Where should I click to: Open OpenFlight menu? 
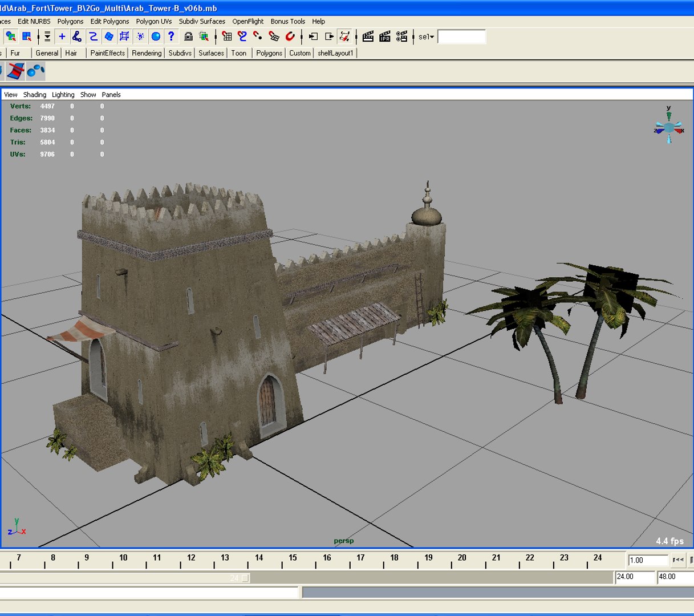click(x=248, y=21)
